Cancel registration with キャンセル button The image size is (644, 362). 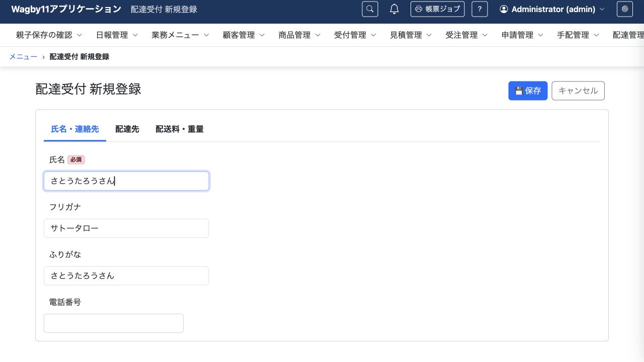coord(578,91)
